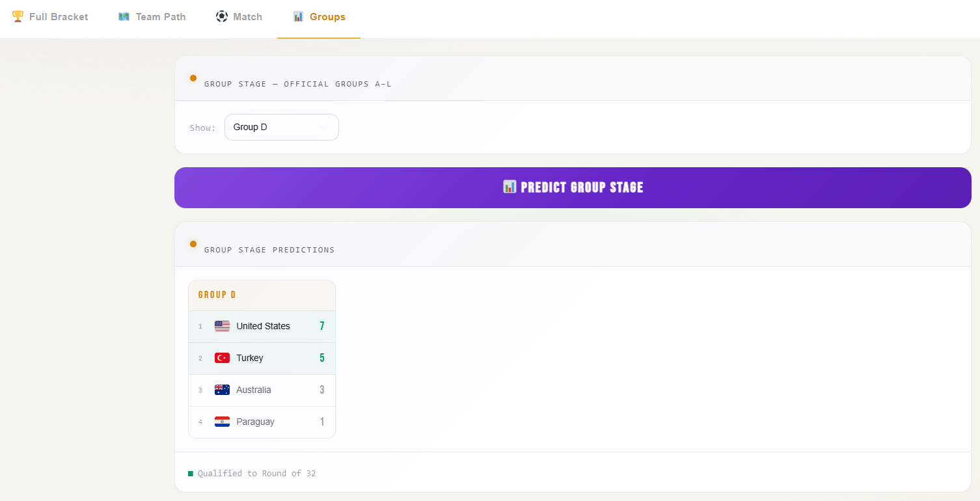The height and width of the screenshot is (501, 980).
Task: Click United States' points value 7
Action: tap(321, 326)
